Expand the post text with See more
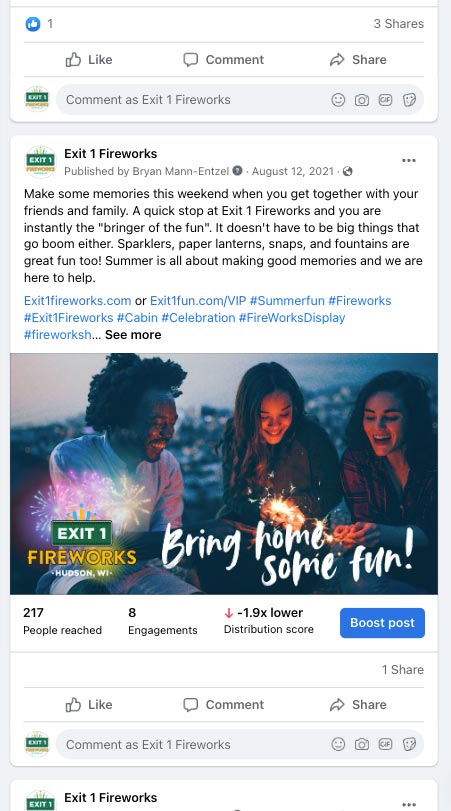Screen dimensions: 451x811 (x=133, y=335)
